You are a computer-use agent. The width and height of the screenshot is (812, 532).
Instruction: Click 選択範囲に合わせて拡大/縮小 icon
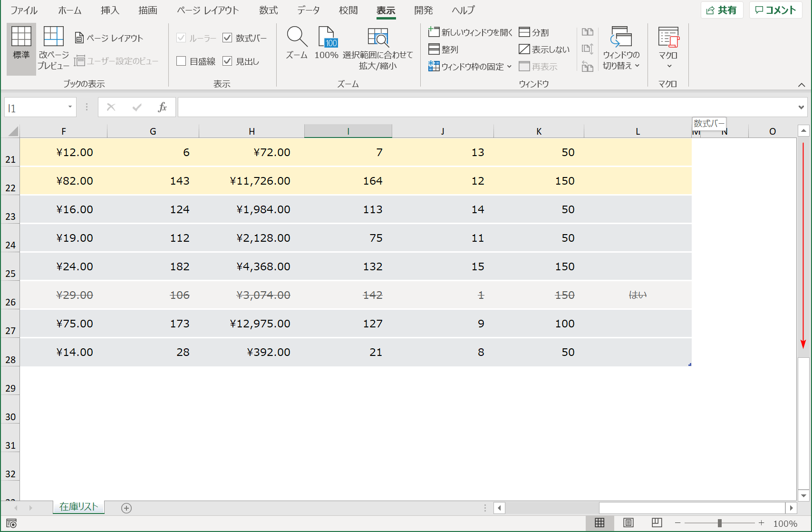[x=378, y=37]
